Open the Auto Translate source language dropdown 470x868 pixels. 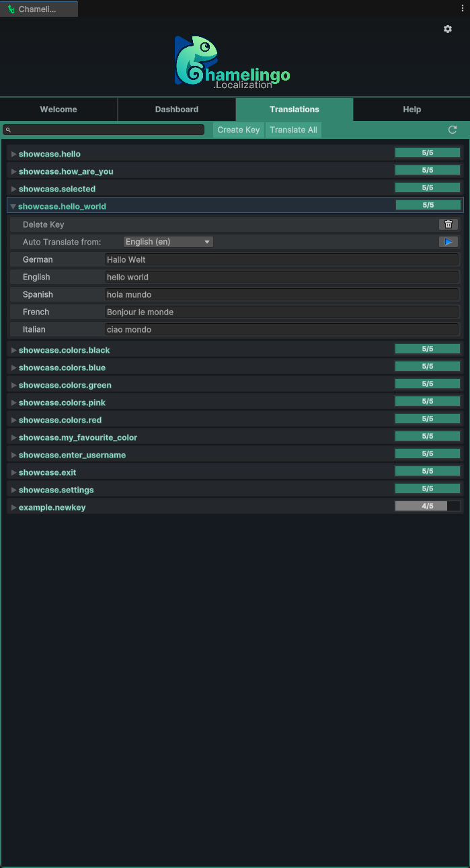(x=168, y=242)
